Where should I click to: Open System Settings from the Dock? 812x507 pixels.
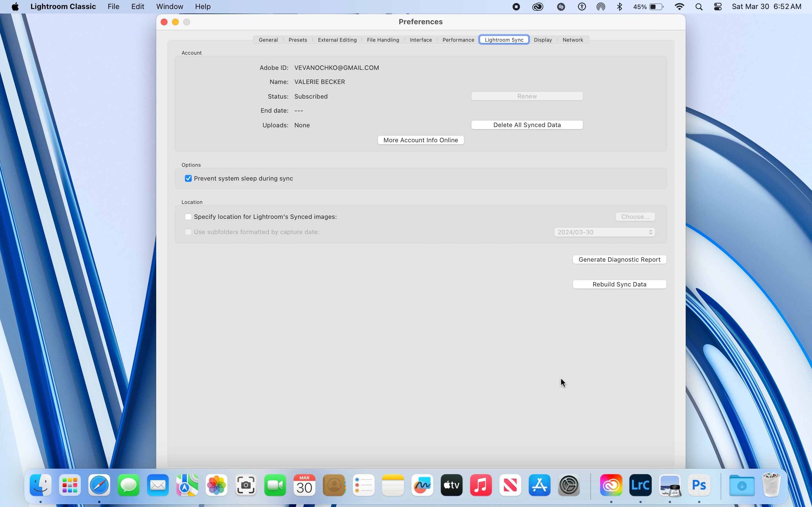coord(569,485)
